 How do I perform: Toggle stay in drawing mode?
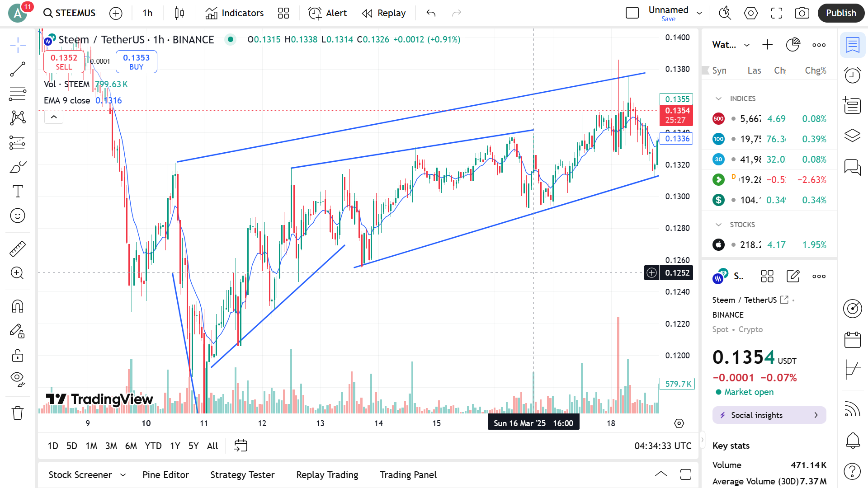click(18, 331)
